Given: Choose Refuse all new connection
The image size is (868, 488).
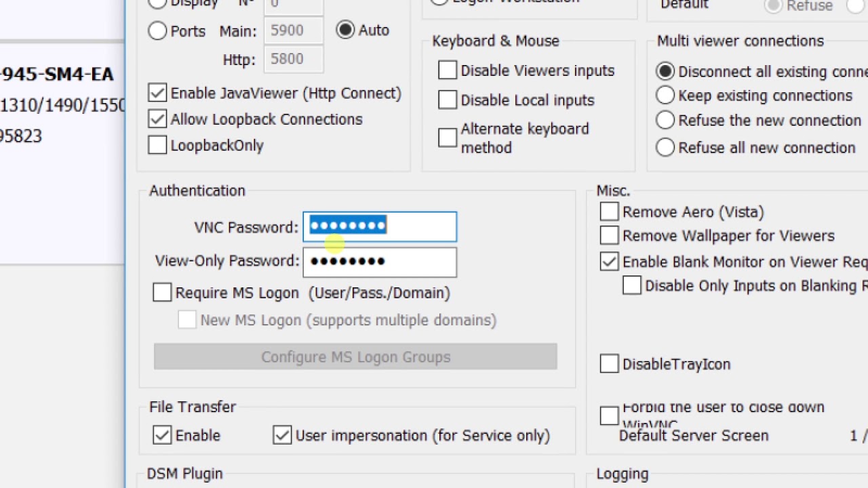Looking at the screenshot, I should tap(665, 148).
